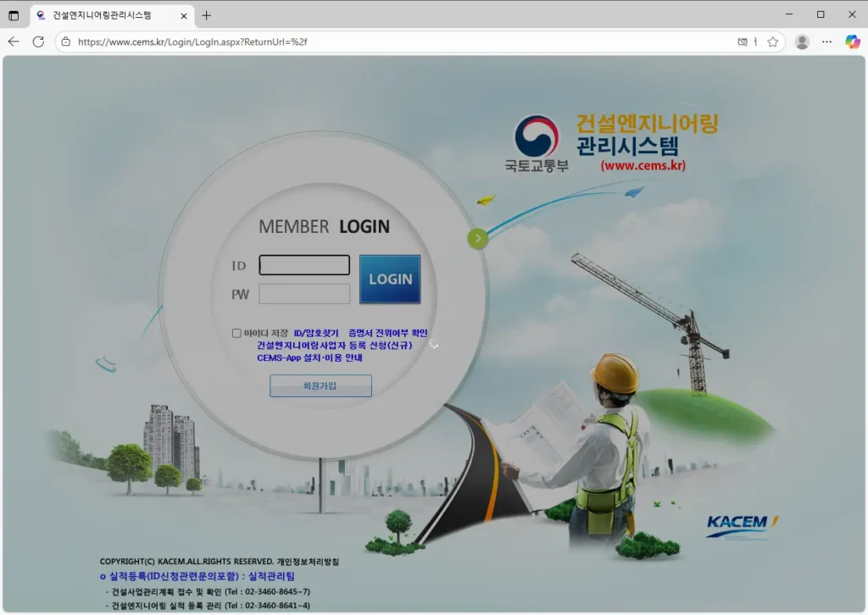Open the tab actions menu icon
This screenshot has width=868, height=615.
(14, 15)
